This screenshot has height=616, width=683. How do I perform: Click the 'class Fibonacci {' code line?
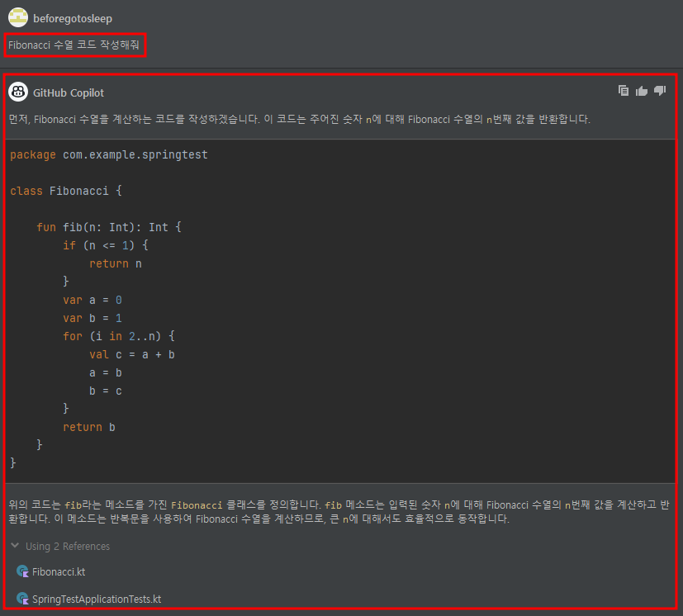(x=66, y=191)
